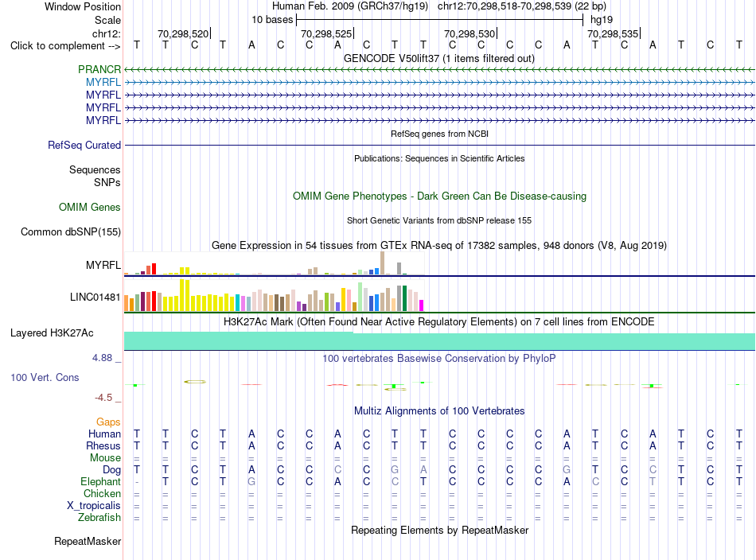Click the Multiz Alignments of 100 Vertebrates title
756x560 pixels.
pos(439,410)
